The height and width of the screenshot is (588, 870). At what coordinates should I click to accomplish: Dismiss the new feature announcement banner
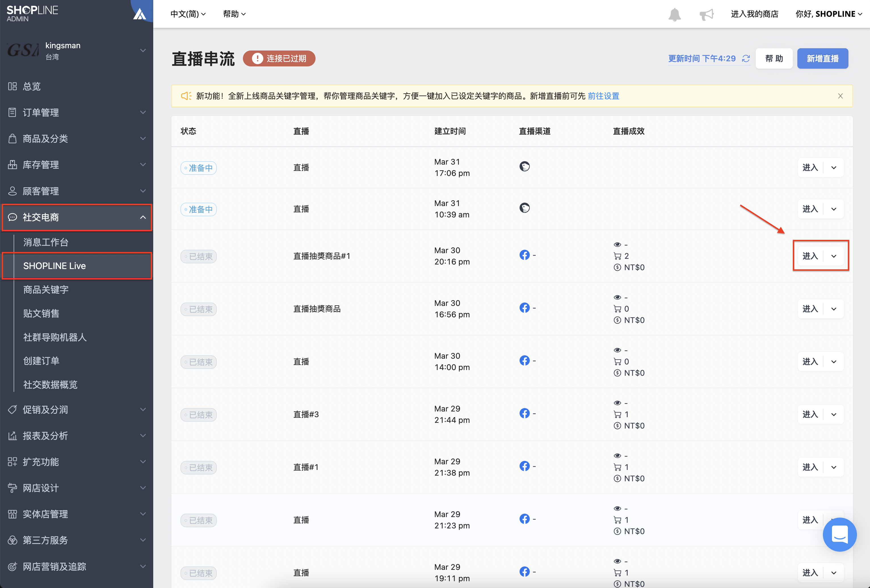tap(840, 96)
